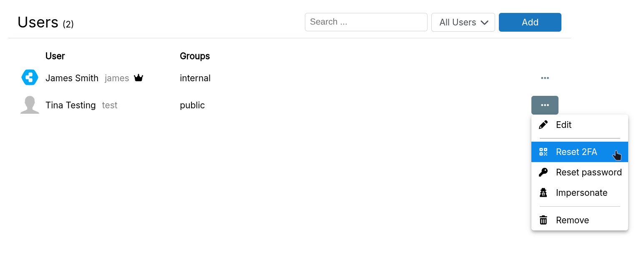This screenshot has width=644, height=255.
Task: Select Reset 2FA menu entry
Action: click(576, 152)
